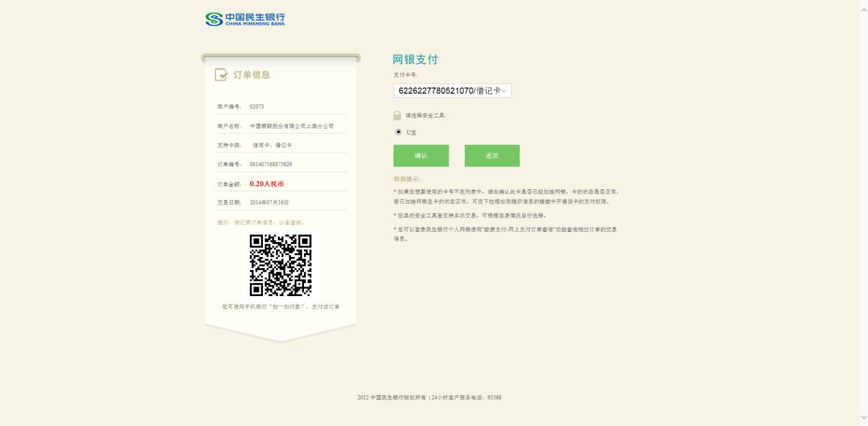Click order number 081407168875629
This screenshot has width=868, height=426.
click(271, 164)
